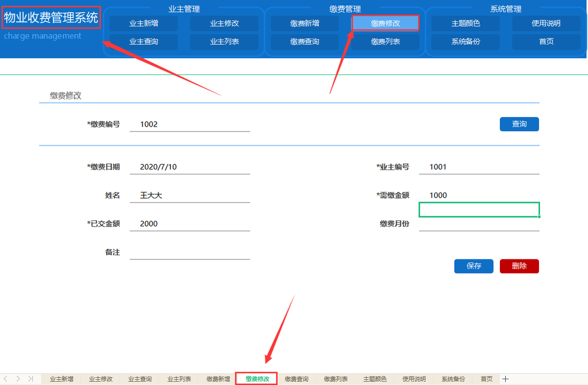The image size is (588, 385).
Task: Open 主题颜色 to change theme color
Action: point(465,23)
